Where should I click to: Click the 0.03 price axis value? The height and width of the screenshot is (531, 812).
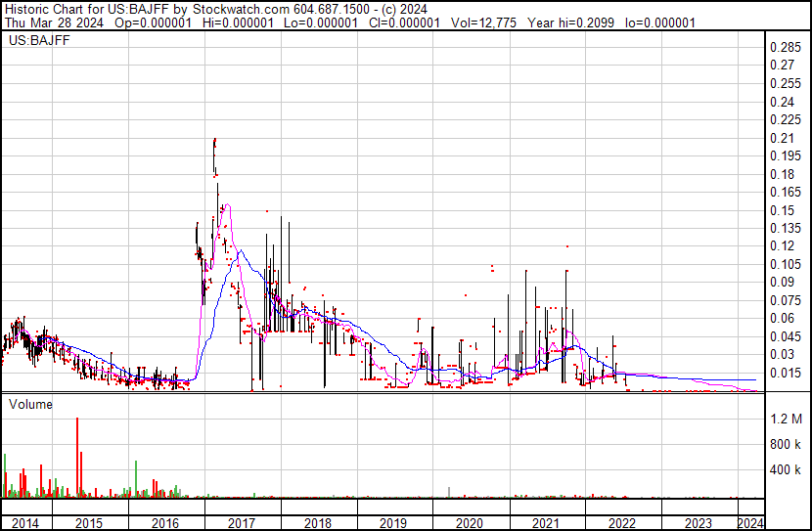point(782,355)
